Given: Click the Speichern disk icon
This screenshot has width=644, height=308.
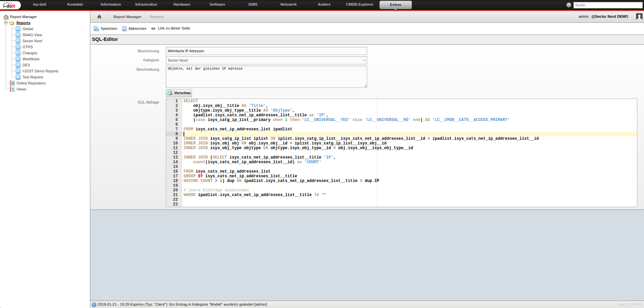Looking at the screenshot, I should [x=96, y=28].
